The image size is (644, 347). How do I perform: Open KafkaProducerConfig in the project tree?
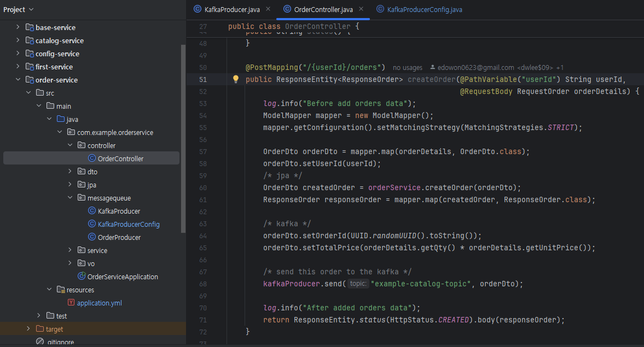(129, 225)
